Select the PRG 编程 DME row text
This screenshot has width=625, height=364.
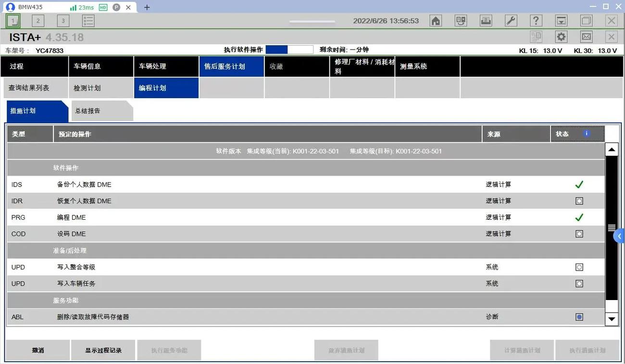71,217
